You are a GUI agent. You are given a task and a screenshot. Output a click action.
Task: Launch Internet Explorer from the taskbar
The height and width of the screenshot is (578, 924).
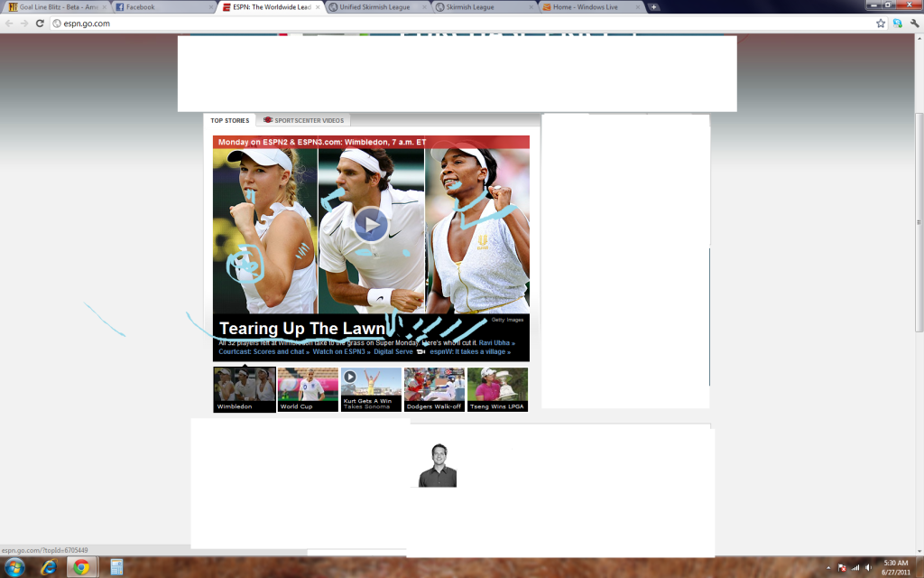49,567
